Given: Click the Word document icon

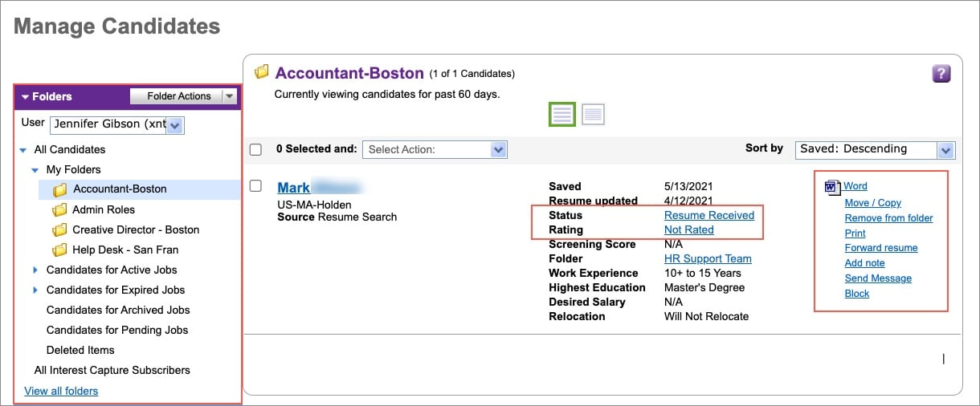Looking at the screenshot, I should 832,187.
